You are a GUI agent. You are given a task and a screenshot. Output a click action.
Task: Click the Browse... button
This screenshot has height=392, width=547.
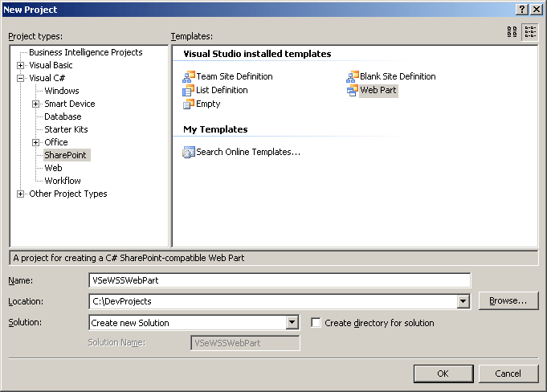click(508, 301)
